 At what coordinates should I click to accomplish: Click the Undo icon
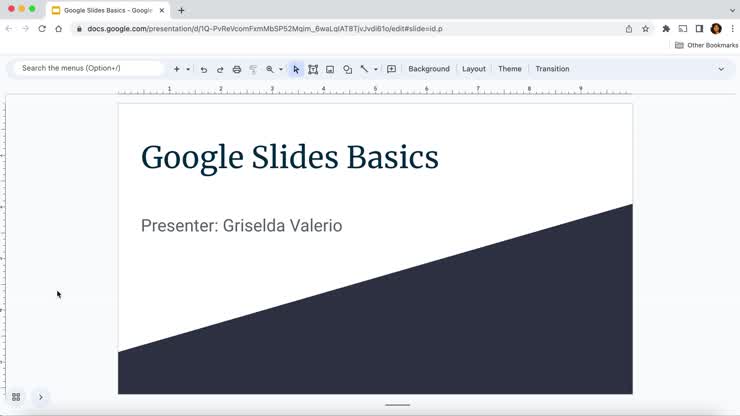click(203, 69)
